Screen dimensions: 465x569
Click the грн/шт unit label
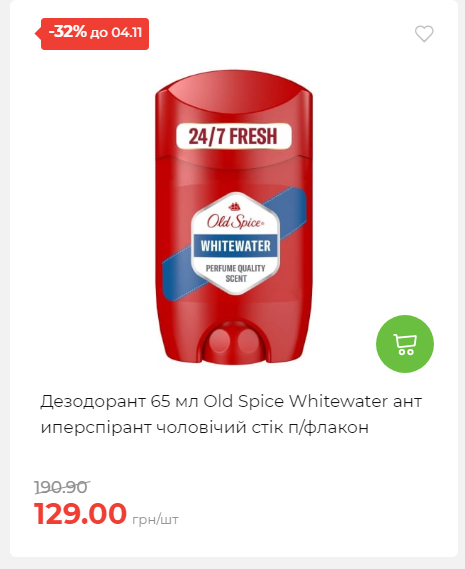pyautogui.click(x=155, y=520)
